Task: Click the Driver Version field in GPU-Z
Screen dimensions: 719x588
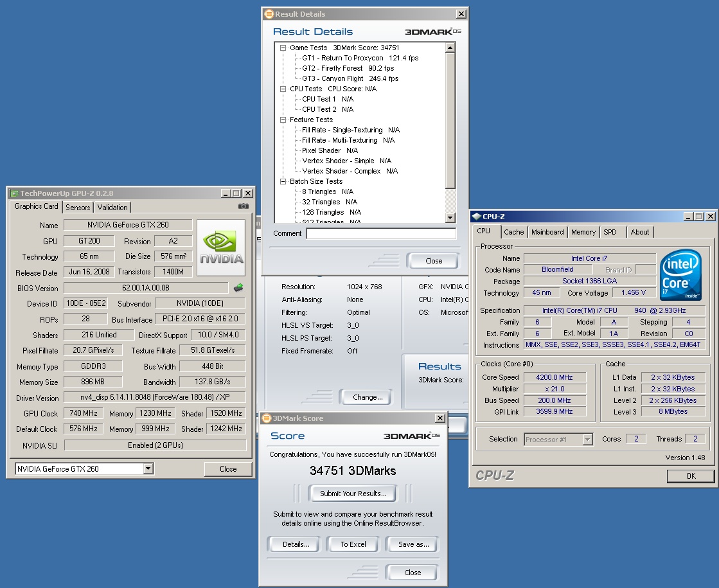Action: click(154, 397)
